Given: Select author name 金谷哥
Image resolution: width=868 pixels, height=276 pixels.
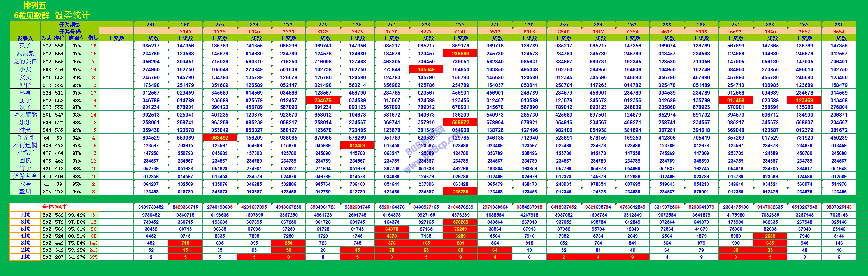Looking at the screenshot, I should click(x=25, y=138).
